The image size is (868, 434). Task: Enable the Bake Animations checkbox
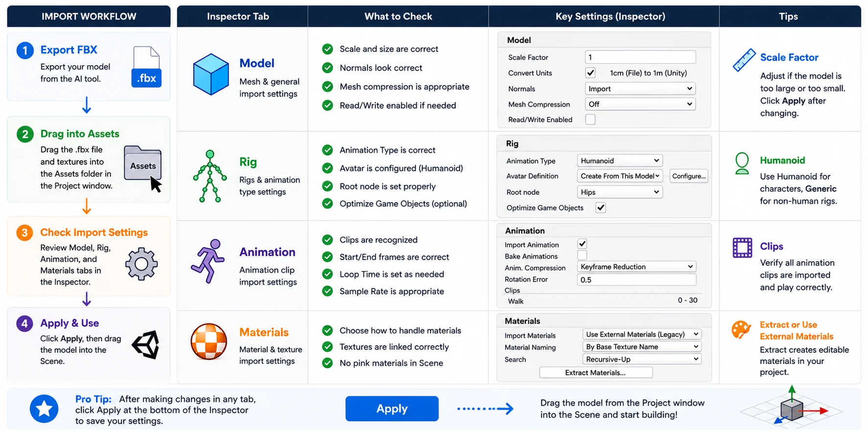pos(582,255)
